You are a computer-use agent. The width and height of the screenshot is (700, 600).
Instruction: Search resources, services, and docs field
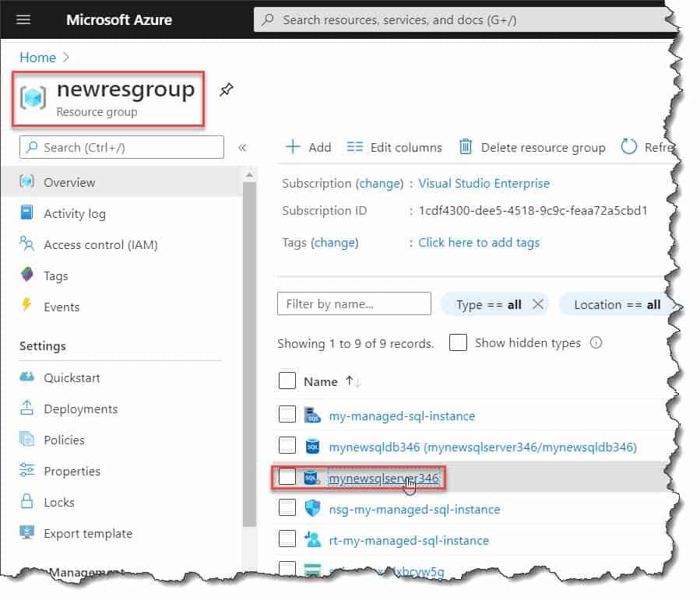[464, 20]
